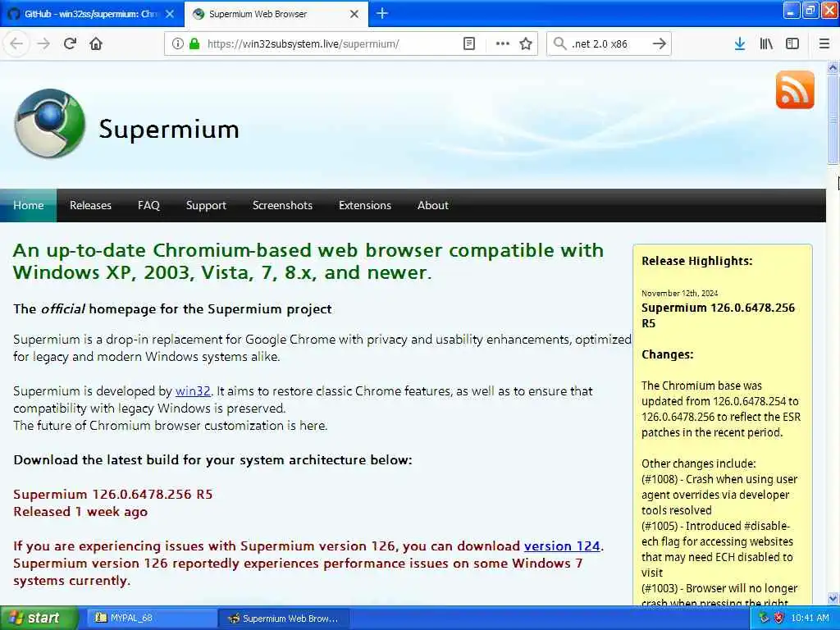Open the version 124 download link
The width and height of the screenshot is (840, 630).
click(562, 546)
